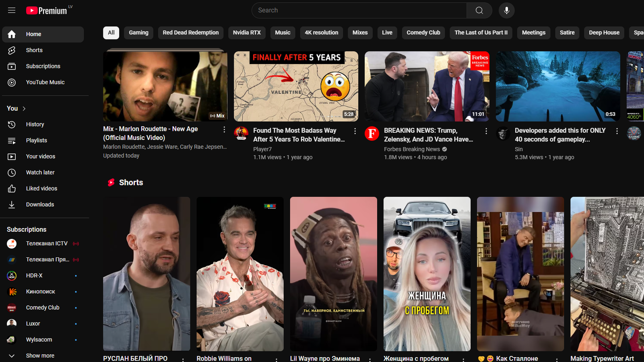This screenshot has height=362, width=644.
Task: Click Wylsacom channel avatar
Action: [12, 340]
